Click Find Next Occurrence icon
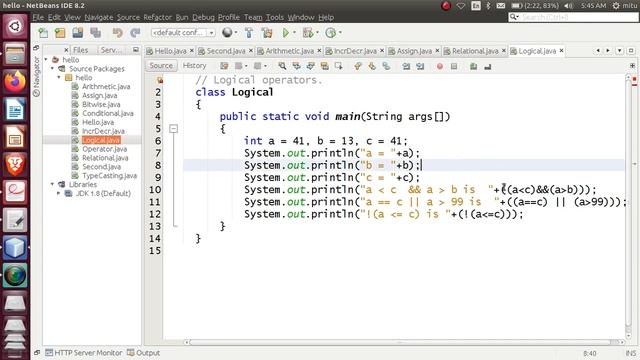 (x=311, y=66)
